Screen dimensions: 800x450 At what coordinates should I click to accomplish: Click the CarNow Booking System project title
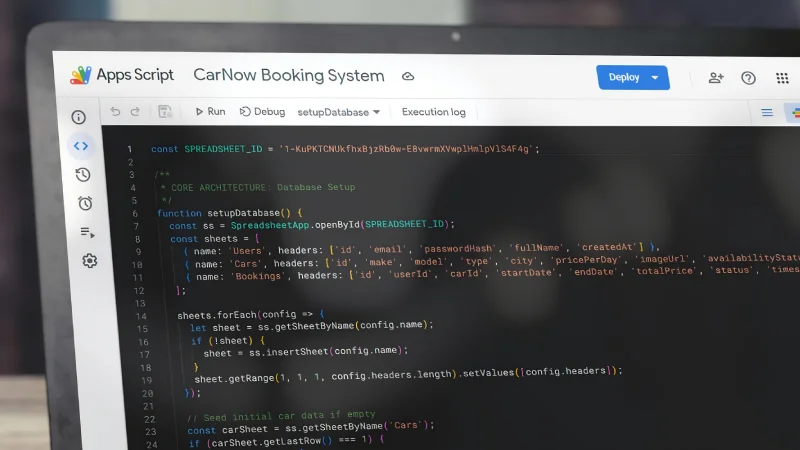[288, 75]
